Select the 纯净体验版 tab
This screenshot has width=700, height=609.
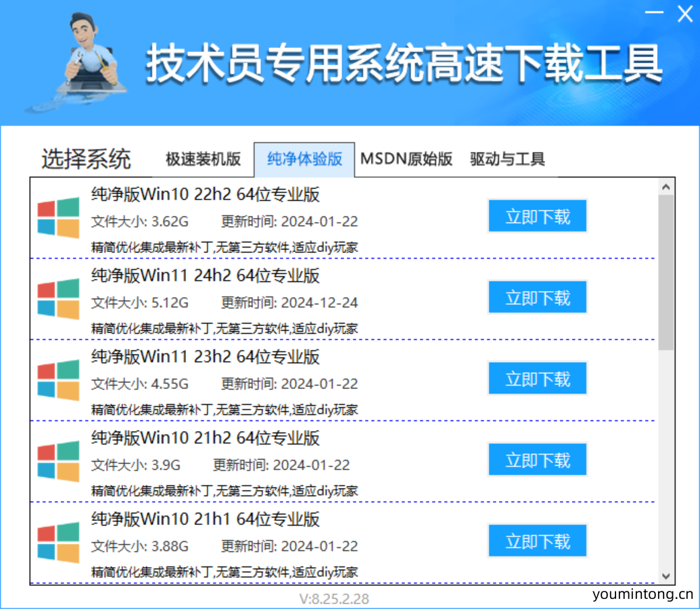pyautogui.click(x=304, y=160)
